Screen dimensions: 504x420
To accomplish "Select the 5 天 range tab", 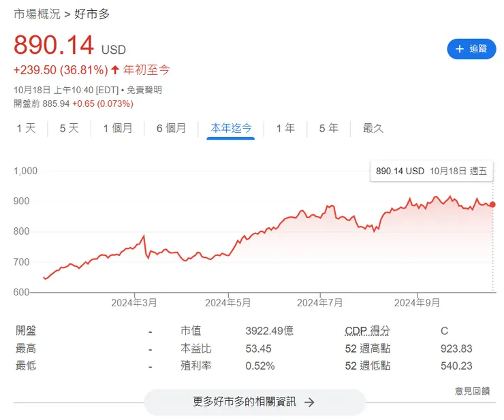I will tap(69, 128).
